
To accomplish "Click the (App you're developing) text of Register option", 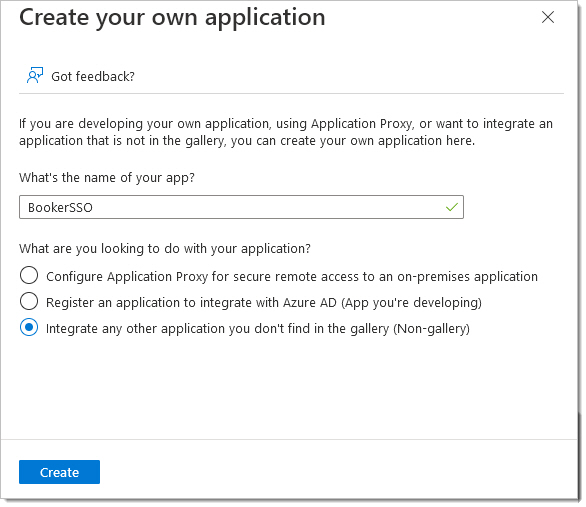I will (x=411, y=303).
